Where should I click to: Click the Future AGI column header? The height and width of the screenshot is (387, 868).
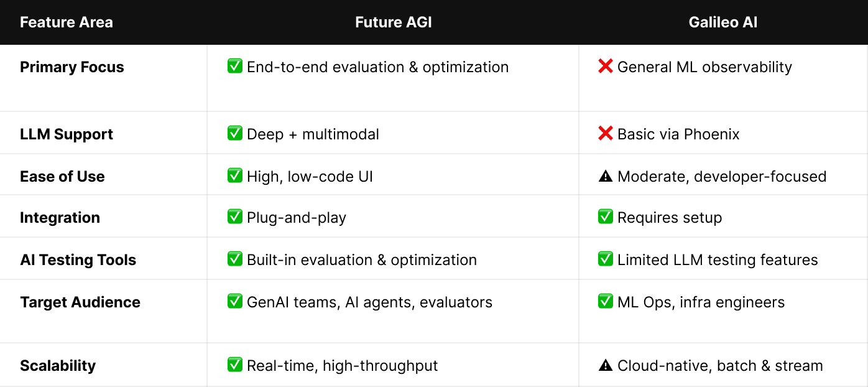point(394,23)
